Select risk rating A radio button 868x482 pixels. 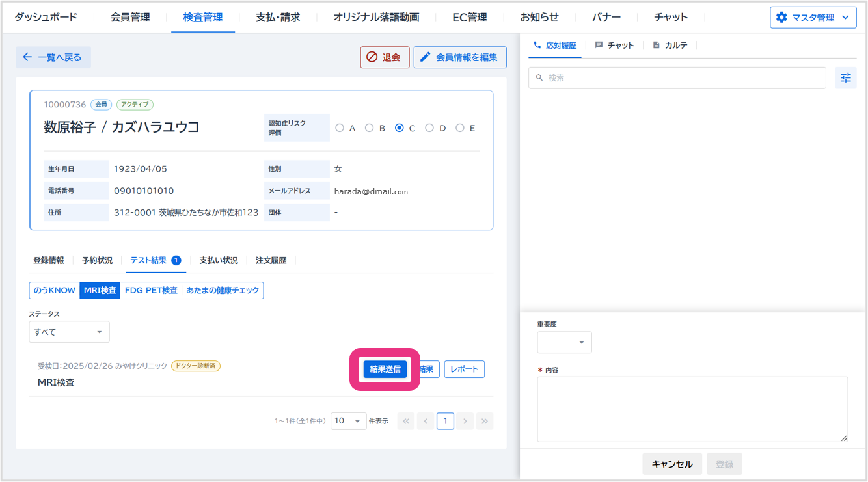[340, 128]
